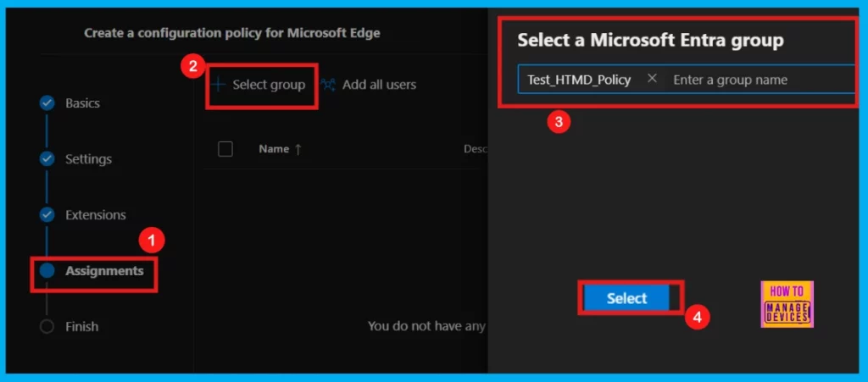The image size is (868, 382).
Task: Click the Create a configuration policy title
Action: click(232, 33)
